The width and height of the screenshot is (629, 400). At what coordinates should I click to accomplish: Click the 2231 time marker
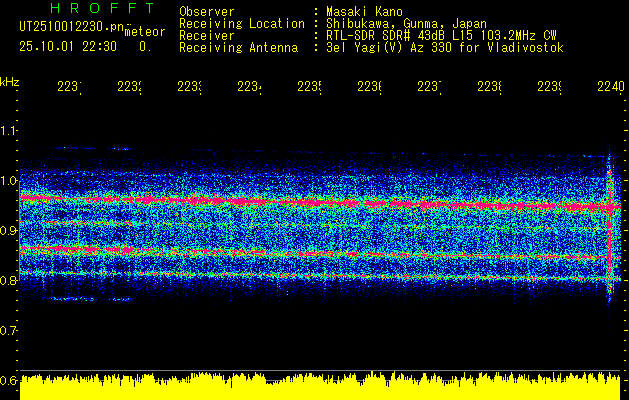pyautogui.click(x=69, y=86)
